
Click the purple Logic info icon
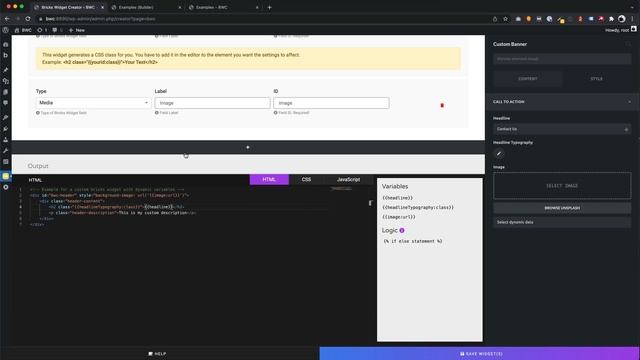tap(402, 231)
